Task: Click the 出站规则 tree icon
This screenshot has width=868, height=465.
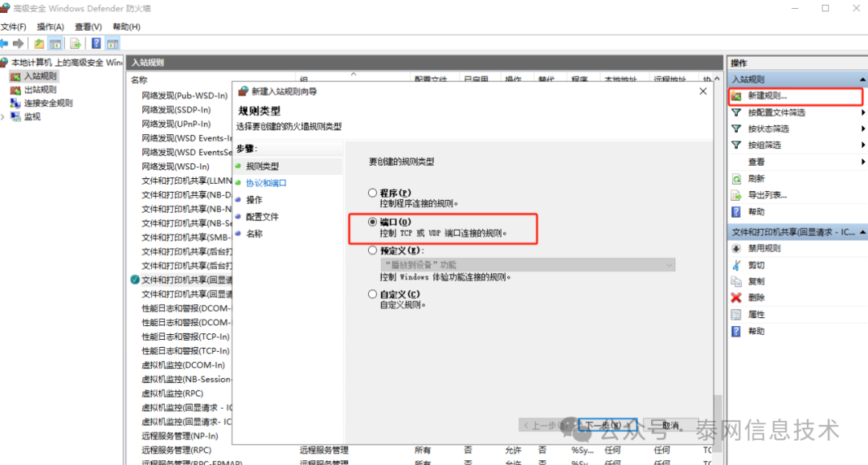Action: [x=15, y=90]
